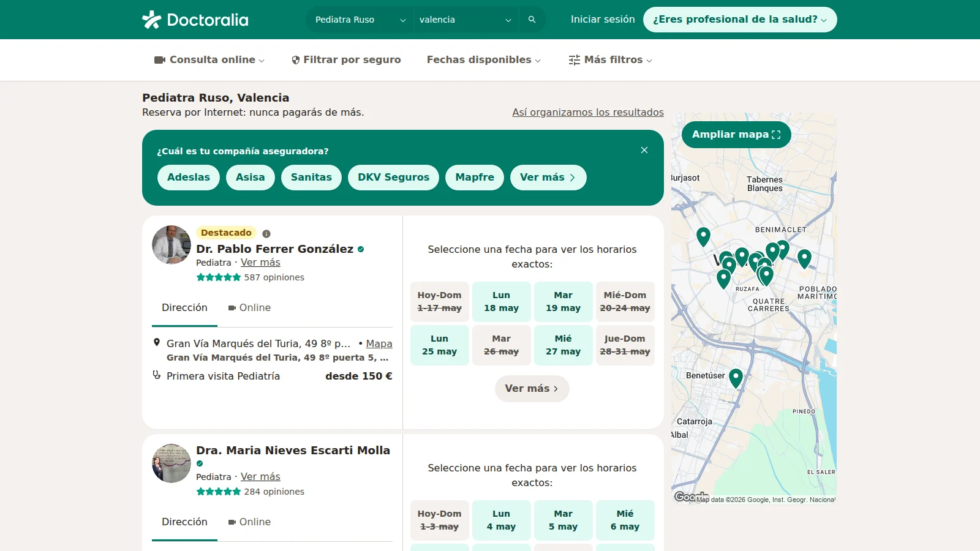Click the 'Pediatra Ruso, Valencia' heading
Viewport: 980px width, 551px height.
(x=216, y=98)
